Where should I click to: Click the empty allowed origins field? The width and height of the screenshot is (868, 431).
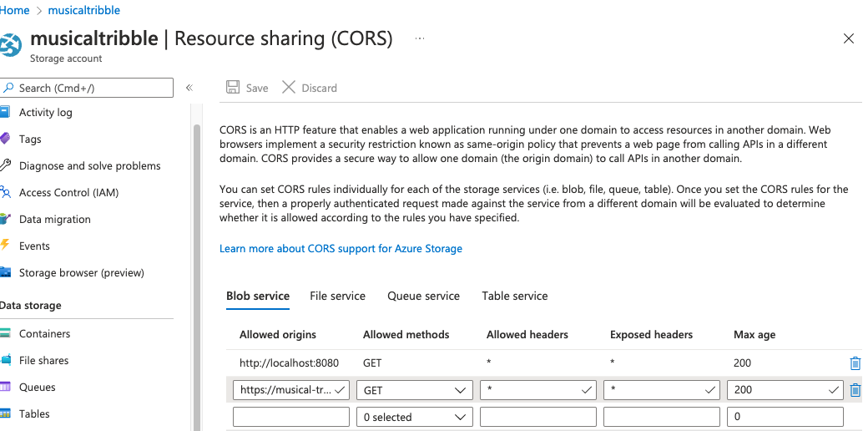point(291,417)
